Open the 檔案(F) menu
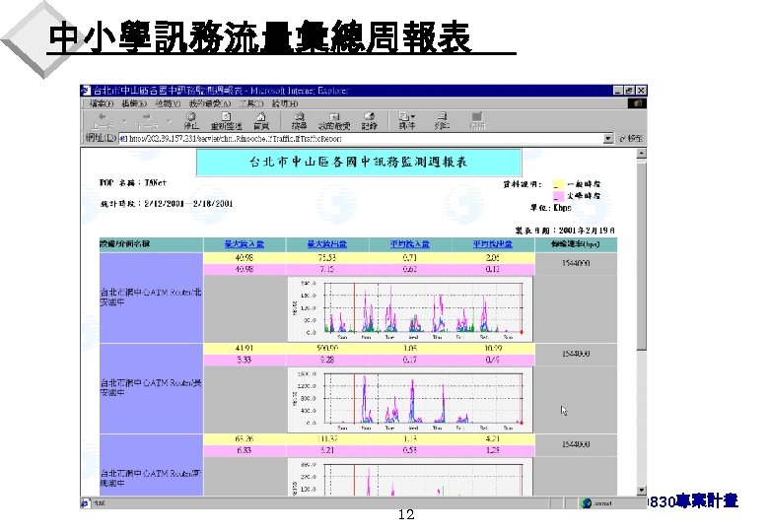 click(x=102, y=103)
